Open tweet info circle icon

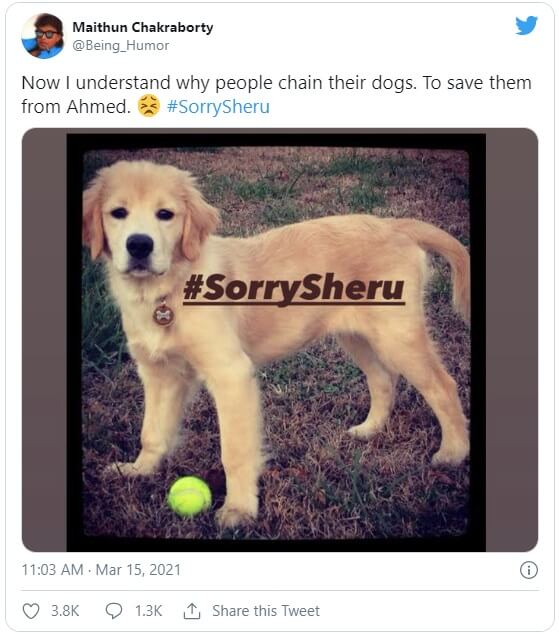[x=529, y=570]
